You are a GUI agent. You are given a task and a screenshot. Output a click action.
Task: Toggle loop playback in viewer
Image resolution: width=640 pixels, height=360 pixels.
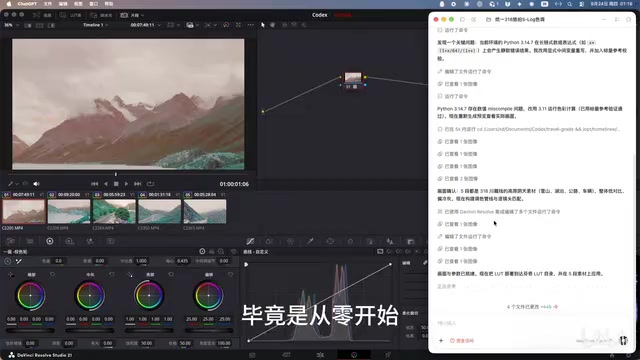tap(150, 184)
